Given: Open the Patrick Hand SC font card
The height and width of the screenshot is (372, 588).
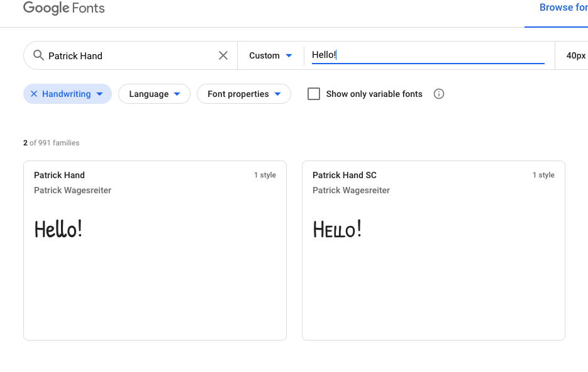Looking at the screenshot, I should pos(433,251).
